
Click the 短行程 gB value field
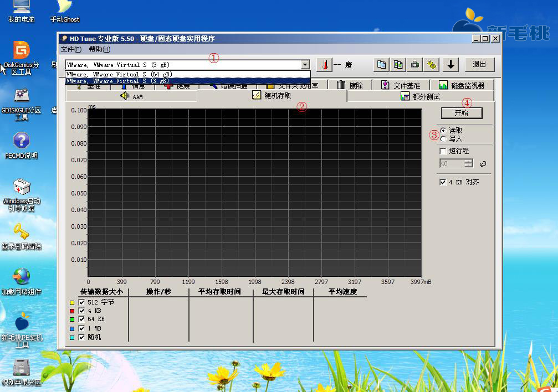click(452, 163)
